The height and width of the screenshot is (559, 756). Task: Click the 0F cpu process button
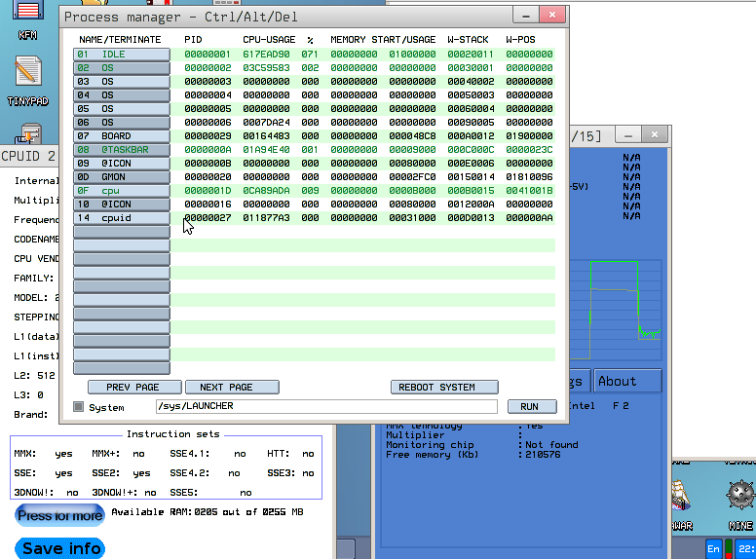click(122, 191)
